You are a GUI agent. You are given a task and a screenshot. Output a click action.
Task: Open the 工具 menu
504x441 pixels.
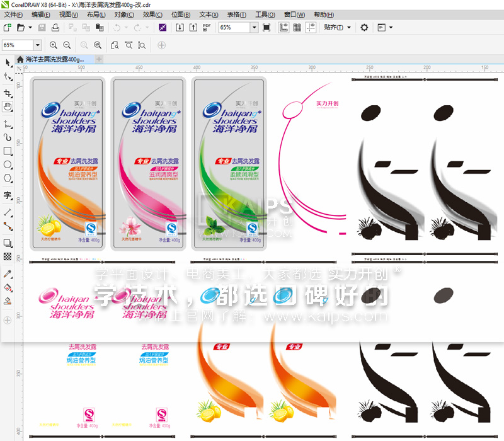tap(265, 14)
